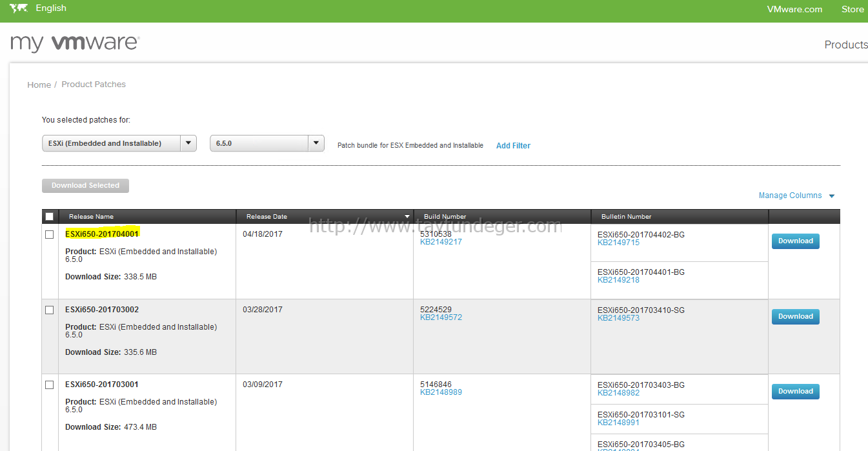Click build number 5224529
The height and width of the screenshot is (451, 868).
click(x=436, y=310)
